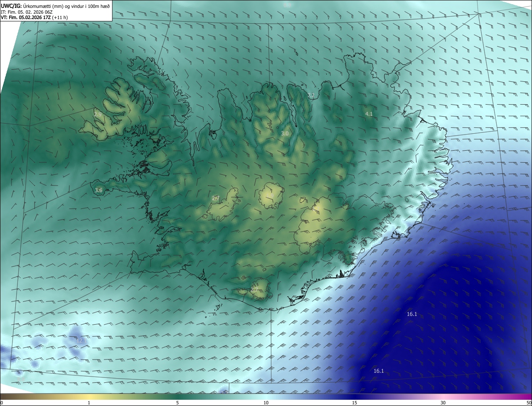Click the 30 tick on the colour scale

[443, 403]
